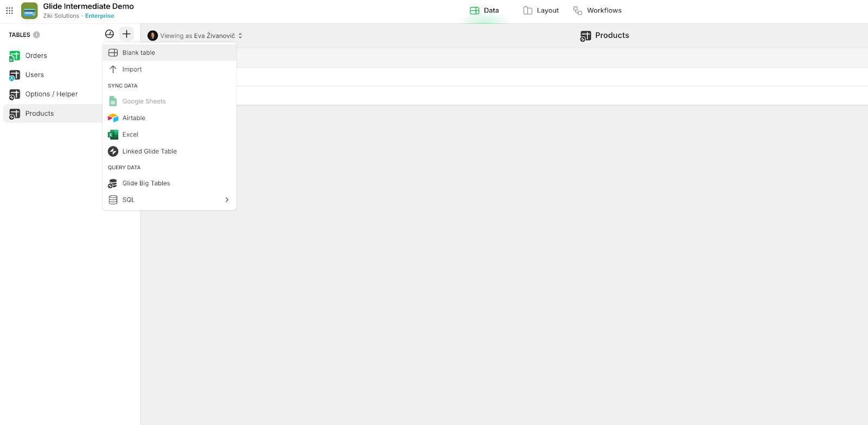Switch to the Data tab
Image resolution: width=868 pixels, height=425 pixels.
[x=484, y=10]
